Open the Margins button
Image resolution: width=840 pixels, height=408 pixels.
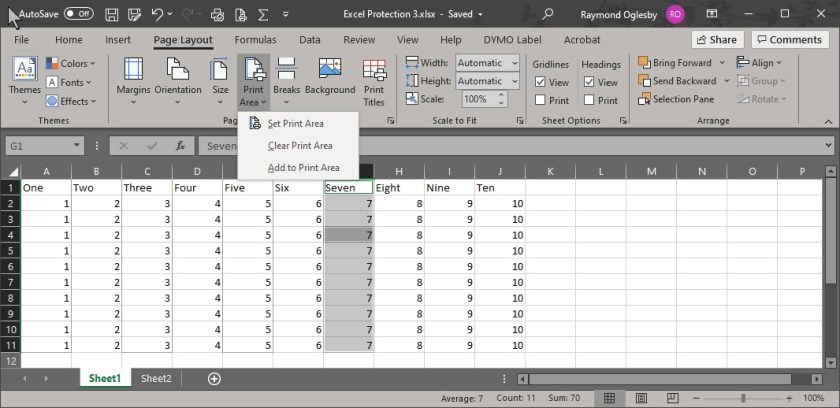133,82
